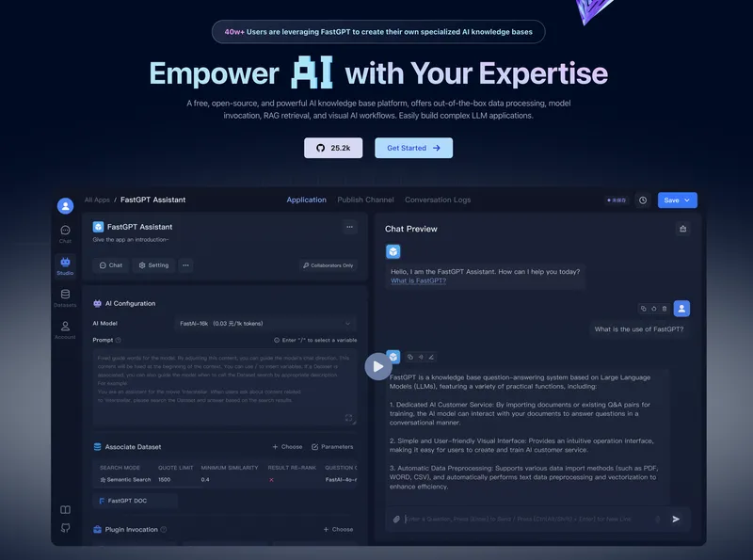Switch to the Conversation Logs tab
Viewport: 753px width, 560px height.
coord(438,200)
